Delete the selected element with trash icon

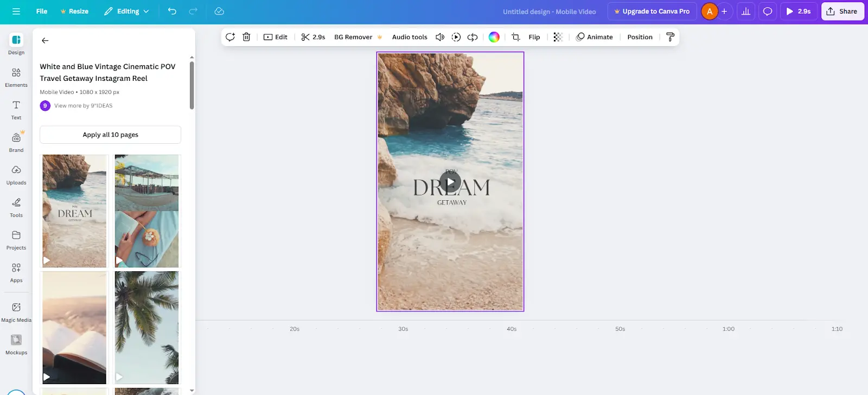coord(246,37)
